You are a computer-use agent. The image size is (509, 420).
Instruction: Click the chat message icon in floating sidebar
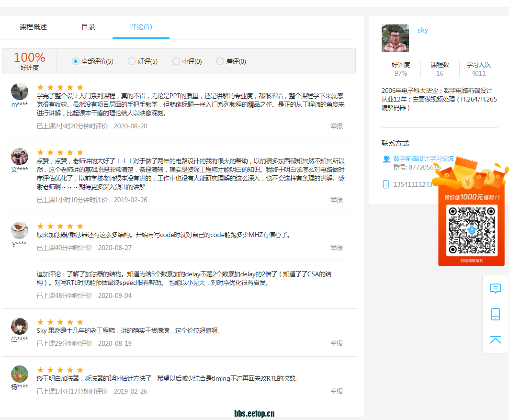coord(496,288)
